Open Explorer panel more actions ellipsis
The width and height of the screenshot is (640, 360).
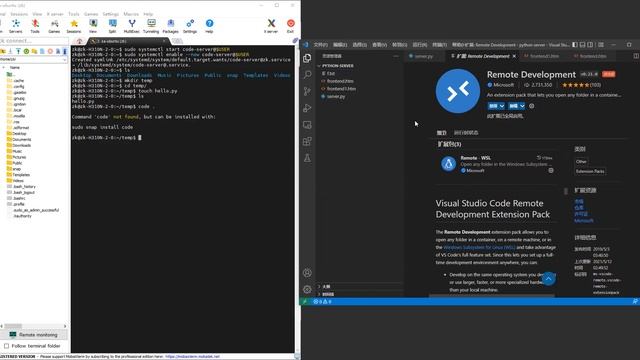tap(396, 56)
